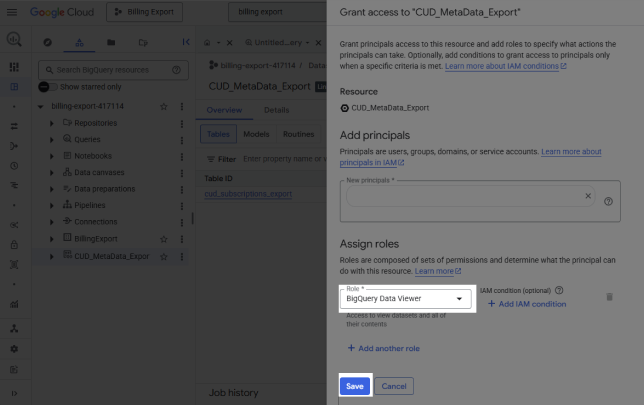644x405 pixels.
Task: Open more actions for billing-export-417114 project
Action: (181, 106)
